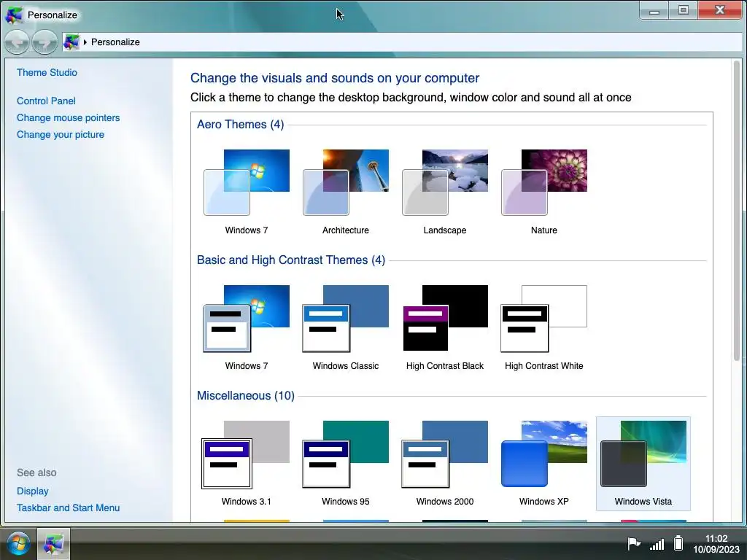This screenshot has height=560, width=747.
Task: Click the Personalize breadcrumb text
Action: pos(115,42)
